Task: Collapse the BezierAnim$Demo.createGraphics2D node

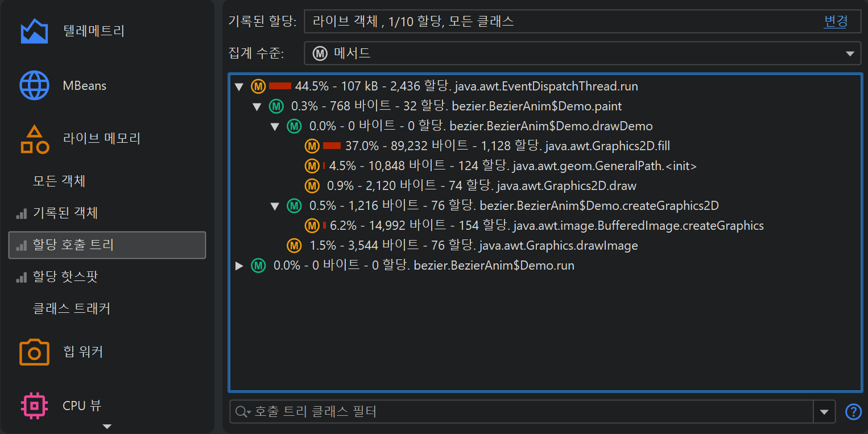Action: (275, 206)
